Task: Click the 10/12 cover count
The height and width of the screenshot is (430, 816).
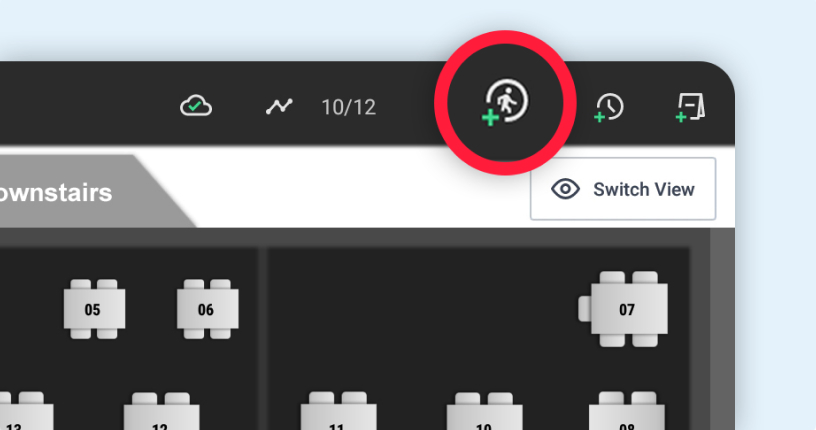Action: 349,107
